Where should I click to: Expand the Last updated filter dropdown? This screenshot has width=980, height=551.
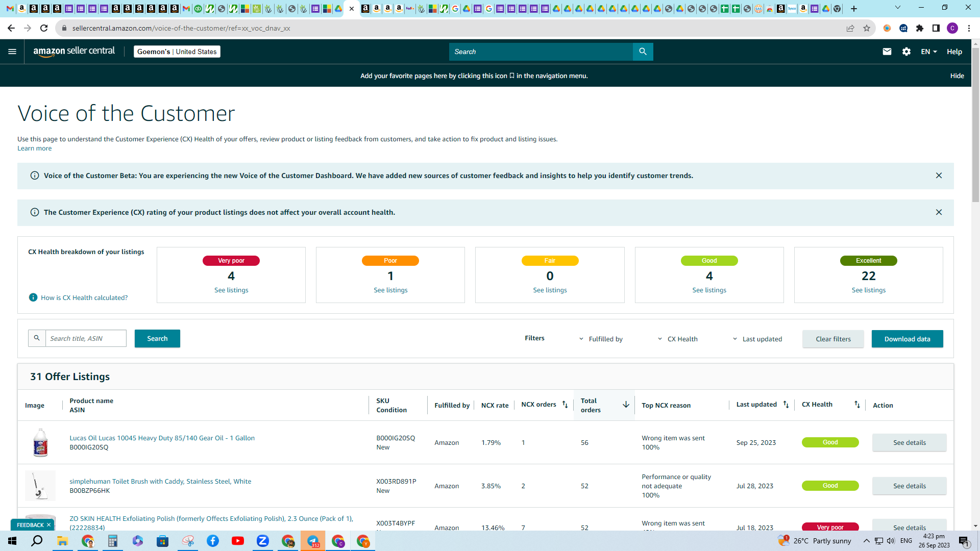click(757, 339)
